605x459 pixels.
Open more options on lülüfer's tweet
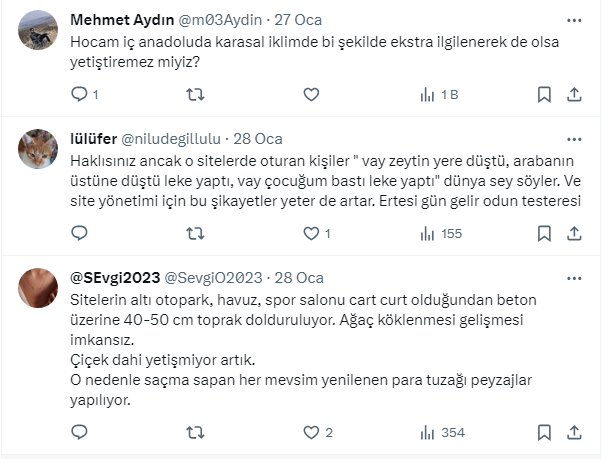click(574, 138)
